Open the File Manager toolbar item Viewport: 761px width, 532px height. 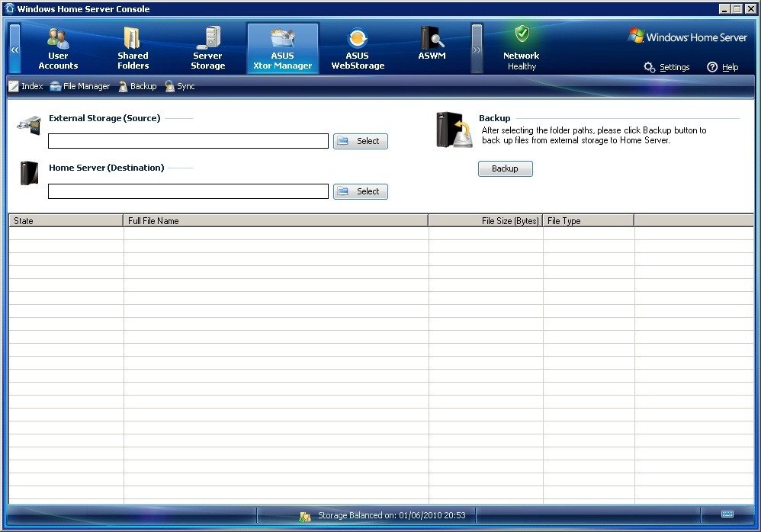[80, 86]
